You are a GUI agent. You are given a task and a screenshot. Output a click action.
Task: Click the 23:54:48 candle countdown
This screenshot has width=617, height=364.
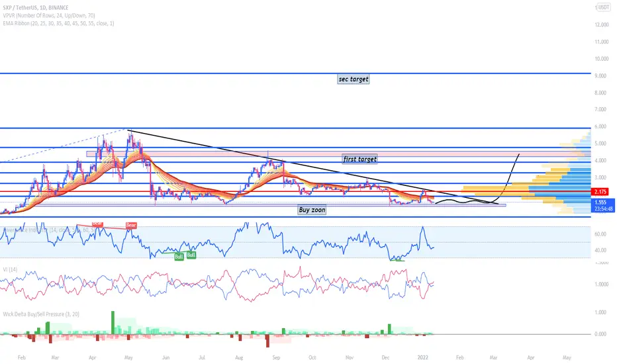coord(604,209)
